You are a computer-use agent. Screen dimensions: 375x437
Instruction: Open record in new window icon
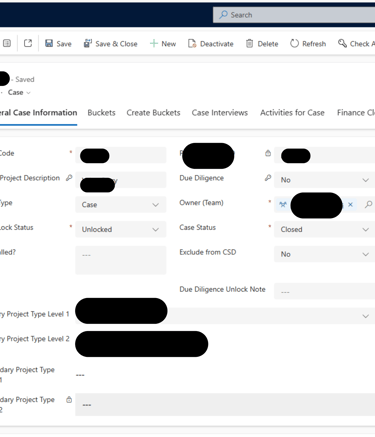click(28, 43)
